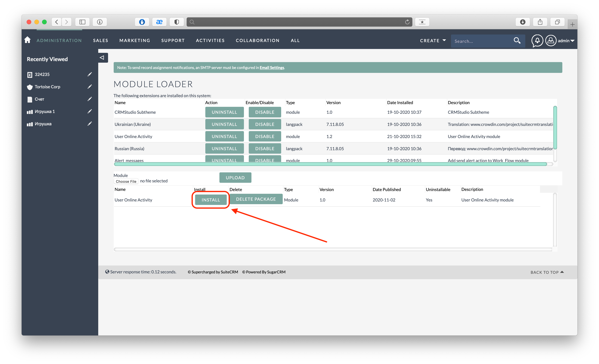Uninstall Ukrainian (Ukraine) langpack
The image size is (599, 364).
(224, 124)
